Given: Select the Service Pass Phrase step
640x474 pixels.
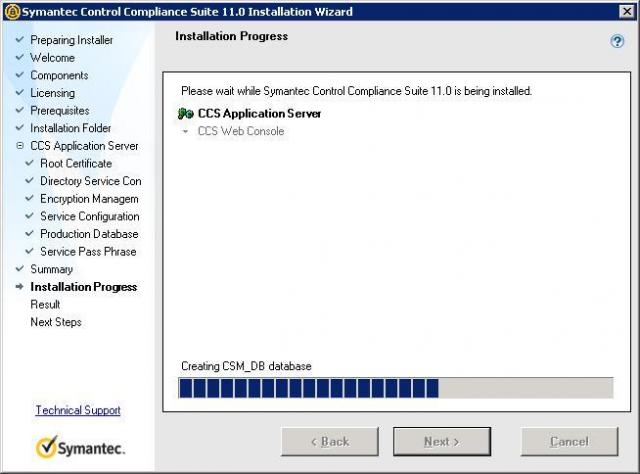Looking at the screenshot, I should pyautogui.click(x=88, y=251).
